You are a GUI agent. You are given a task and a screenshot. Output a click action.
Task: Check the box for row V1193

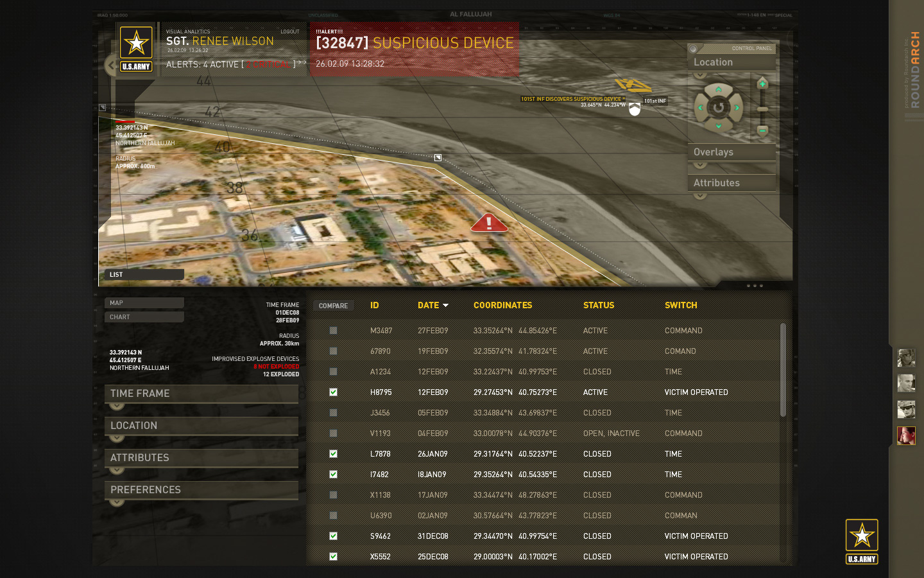[333, 433]
